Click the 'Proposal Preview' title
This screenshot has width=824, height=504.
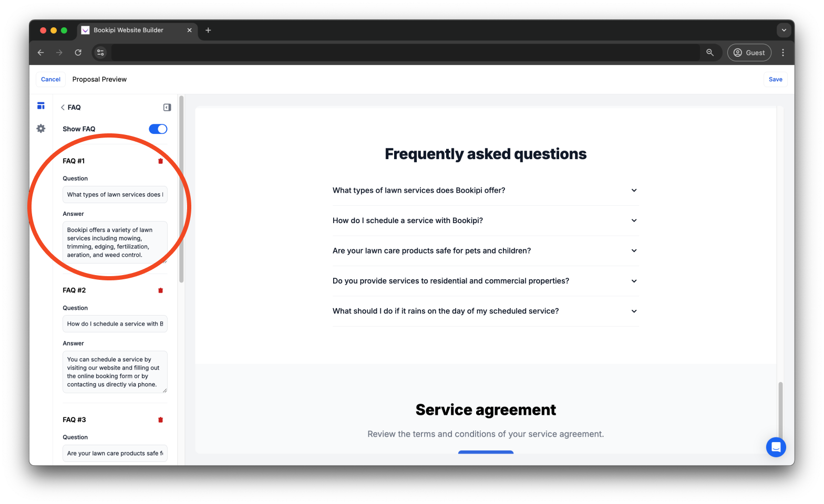tap(99, 80)
